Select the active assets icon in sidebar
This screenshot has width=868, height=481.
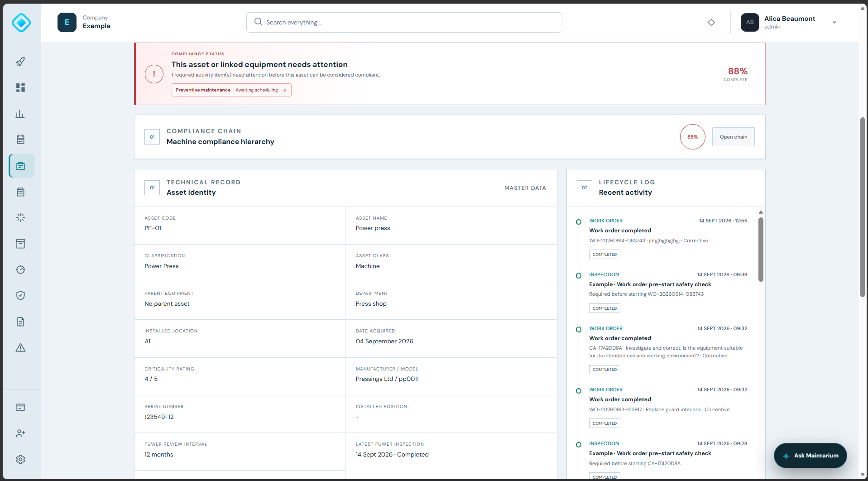(21, 166)
